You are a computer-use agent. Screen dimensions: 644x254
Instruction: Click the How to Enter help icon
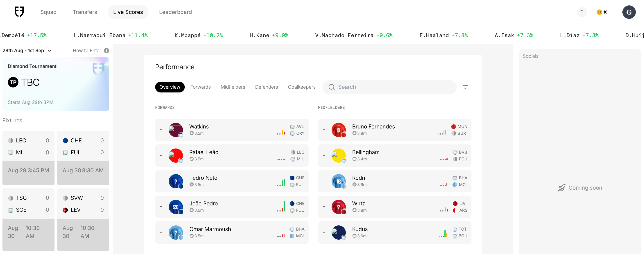coord(107,50)
